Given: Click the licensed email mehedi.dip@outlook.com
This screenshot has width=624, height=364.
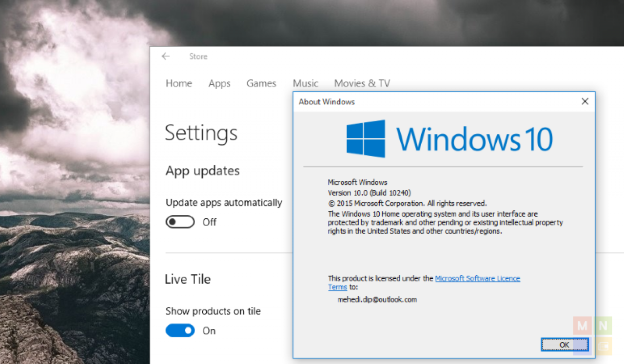Looking at the screenshot, I should click(x=377, y=299).
